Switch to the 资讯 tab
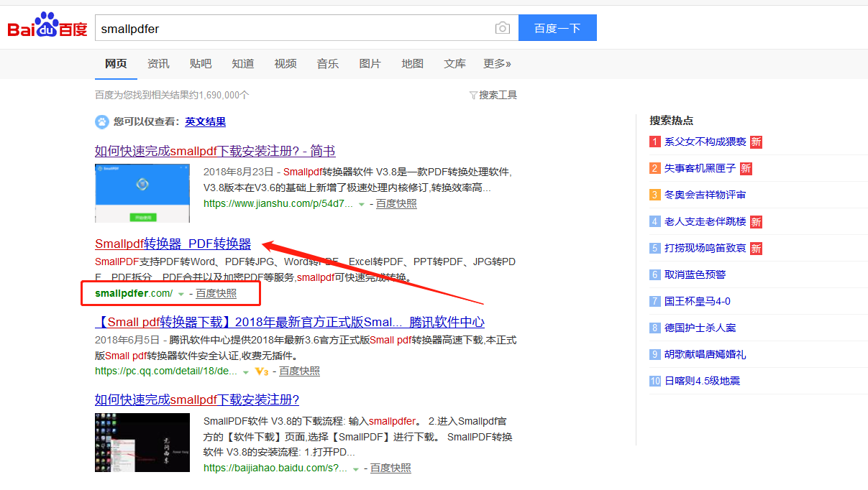The image size is (868, 490). click(x=158, y=64)
